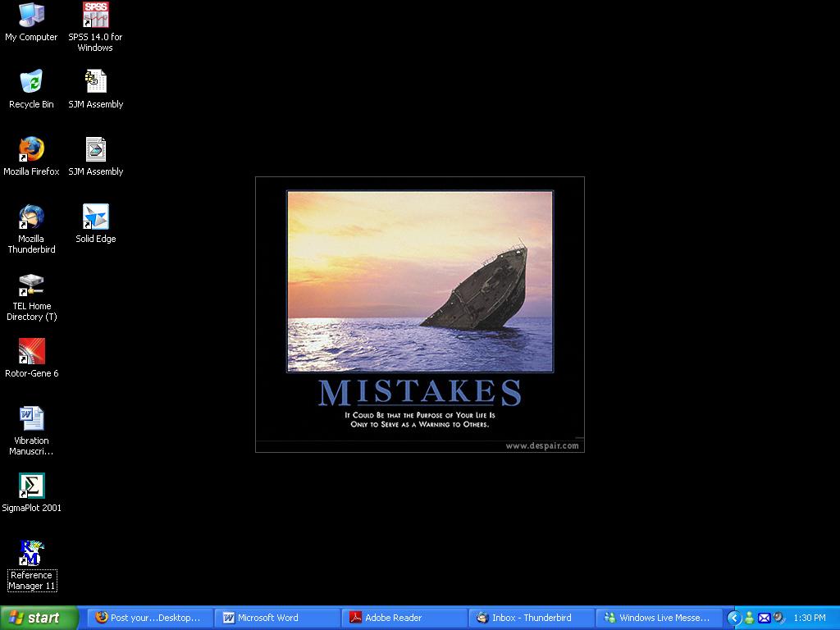Select the SJM Assembly icon beside Recycle Bin

point(95,89)
